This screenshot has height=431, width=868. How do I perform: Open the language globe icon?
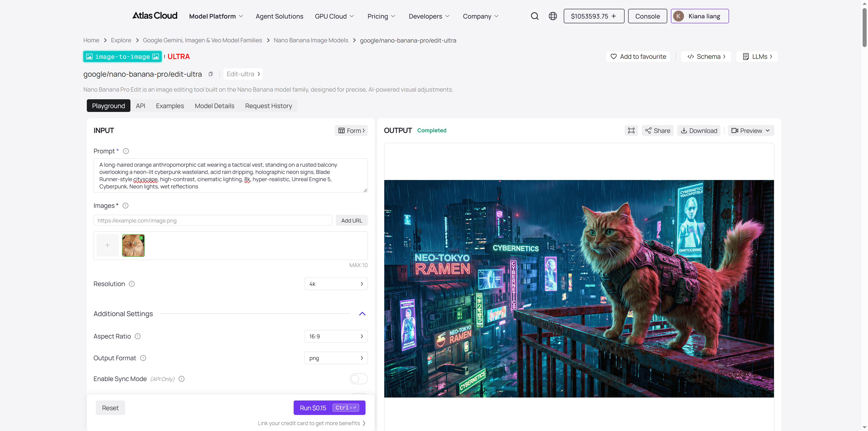[553, 16]
